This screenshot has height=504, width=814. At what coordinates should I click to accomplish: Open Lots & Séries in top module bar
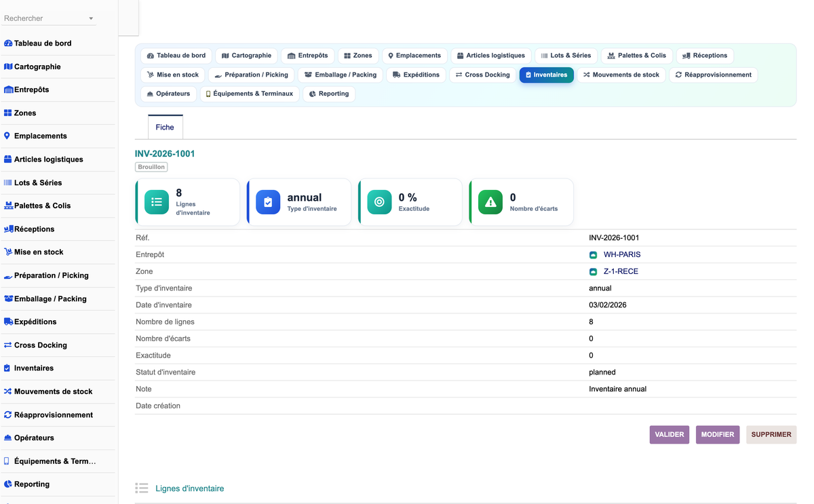566,56
